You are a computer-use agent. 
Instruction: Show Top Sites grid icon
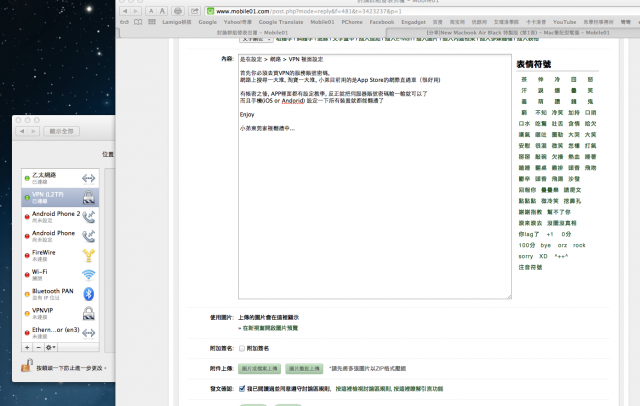[x=151, y=22]
